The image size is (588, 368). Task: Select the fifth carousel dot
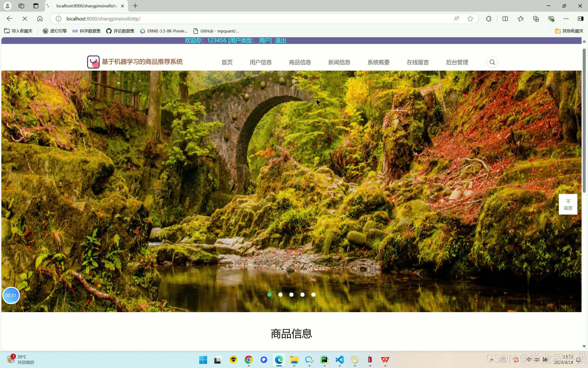coord(314,295)
